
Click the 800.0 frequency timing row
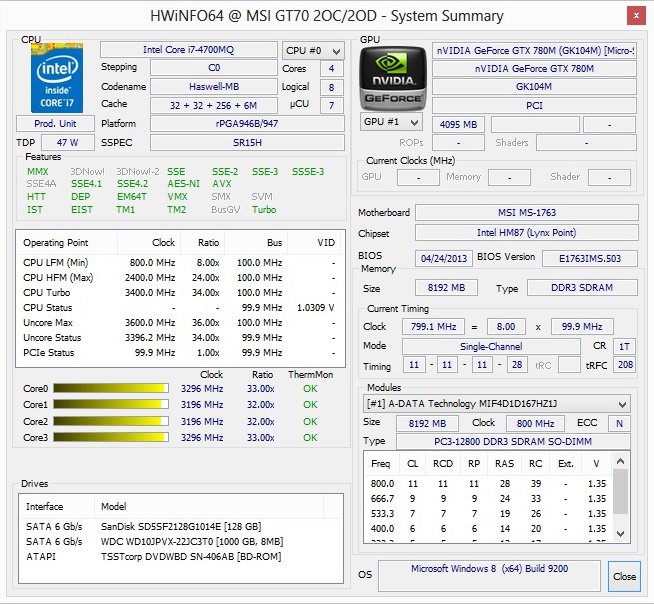[488, 483]
